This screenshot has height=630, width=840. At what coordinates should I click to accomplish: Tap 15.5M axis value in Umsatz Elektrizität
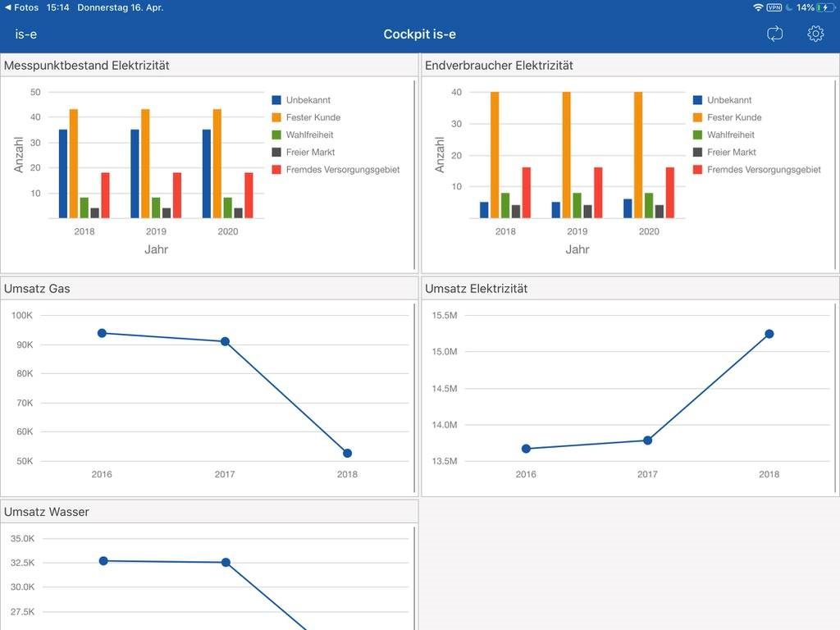click(x=445, y=316)
